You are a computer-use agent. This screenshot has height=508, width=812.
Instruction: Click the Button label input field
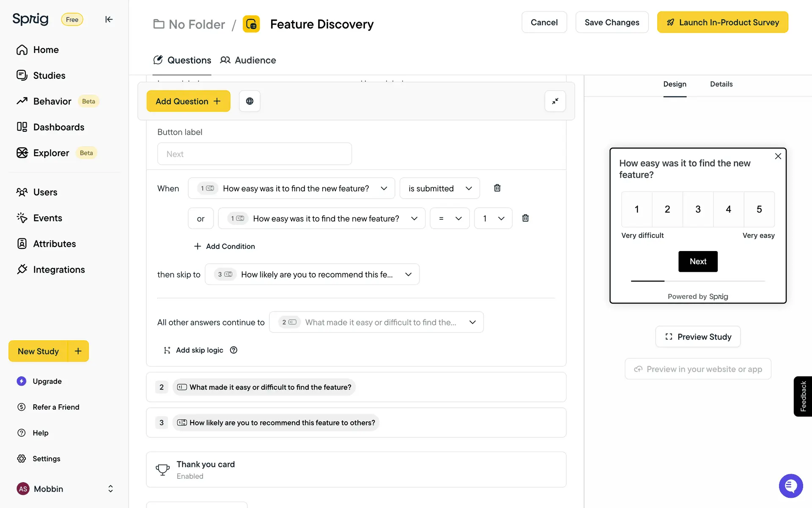point(254,154)
